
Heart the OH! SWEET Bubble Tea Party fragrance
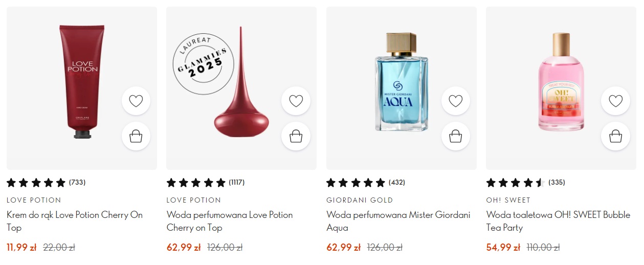point(615,101)
